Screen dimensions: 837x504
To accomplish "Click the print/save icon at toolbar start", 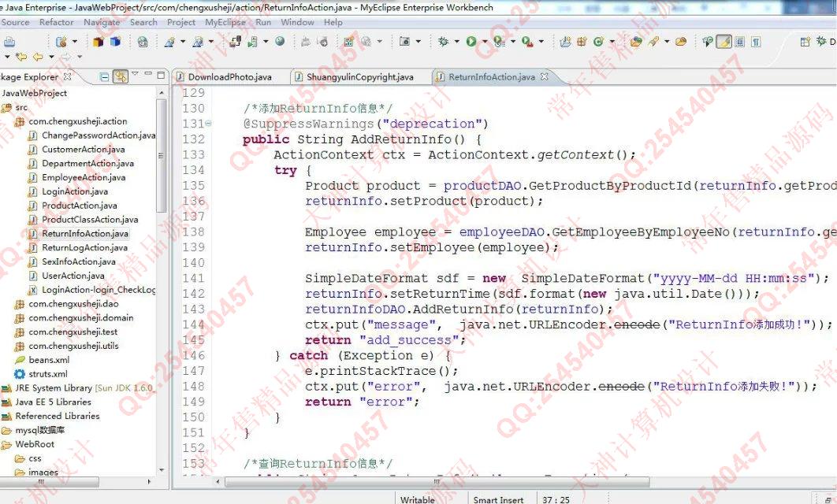I will (9, 42).
